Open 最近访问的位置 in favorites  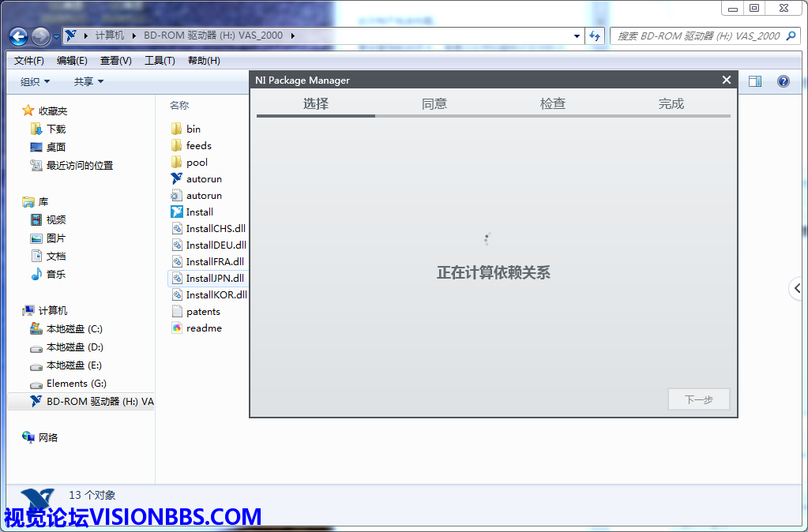click(x=80, y=165)
